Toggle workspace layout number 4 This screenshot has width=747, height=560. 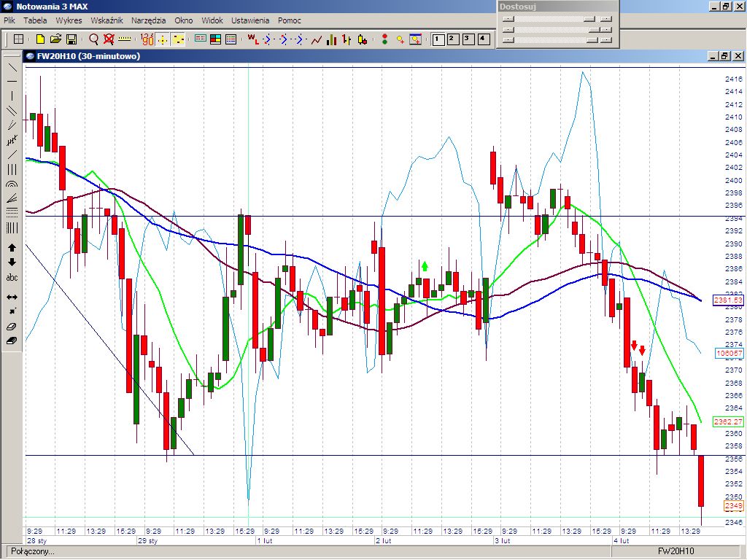[x=482, y=39]
